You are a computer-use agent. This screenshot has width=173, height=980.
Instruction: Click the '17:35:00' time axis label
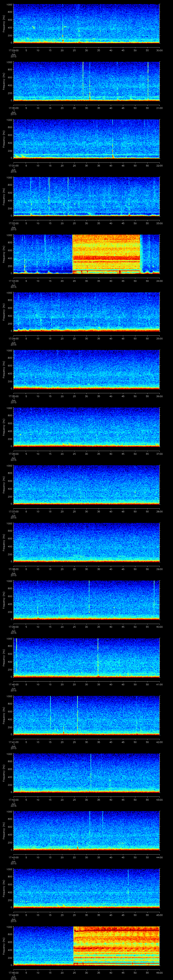click(x=13, y=396)
